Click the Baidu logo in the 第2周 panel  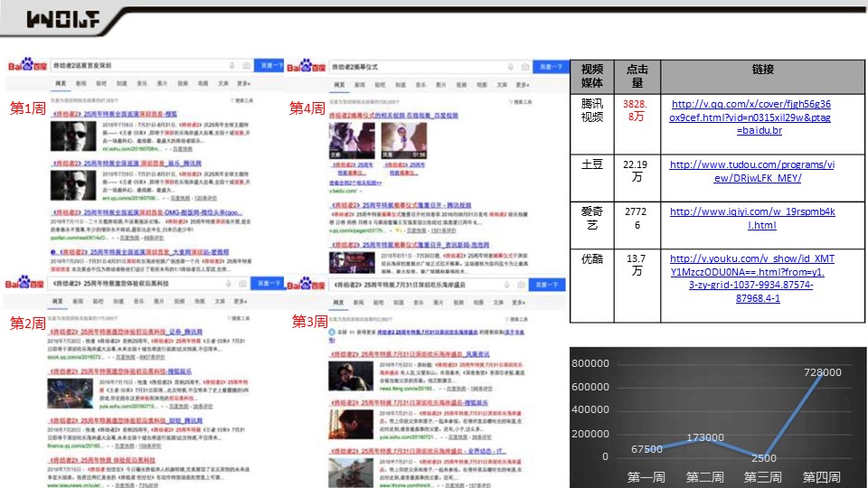tap(25, 283)
